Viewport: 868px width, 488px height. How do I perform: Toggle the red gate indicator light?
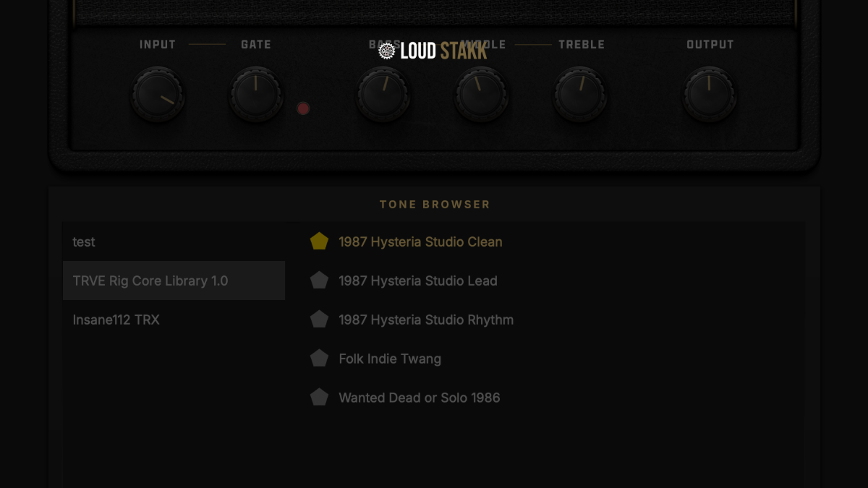click(303, 108)
